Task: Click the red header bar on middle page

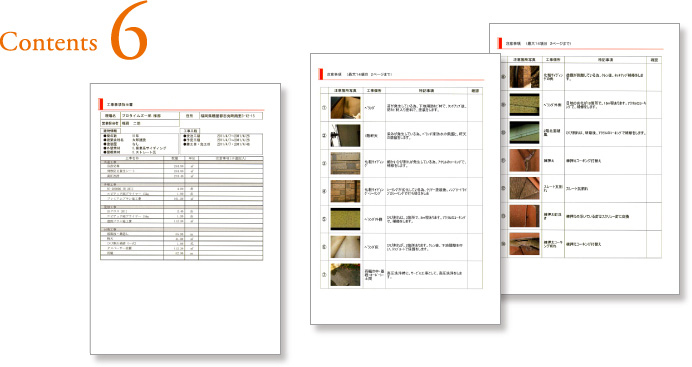Action: 321,74
